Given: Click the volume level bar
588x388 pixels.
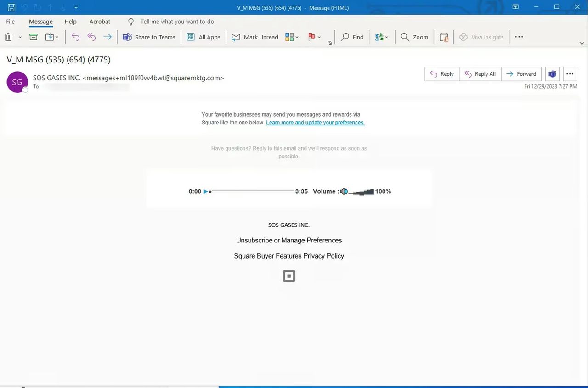Looking at the screenshot, I should [x=361, y=192].
